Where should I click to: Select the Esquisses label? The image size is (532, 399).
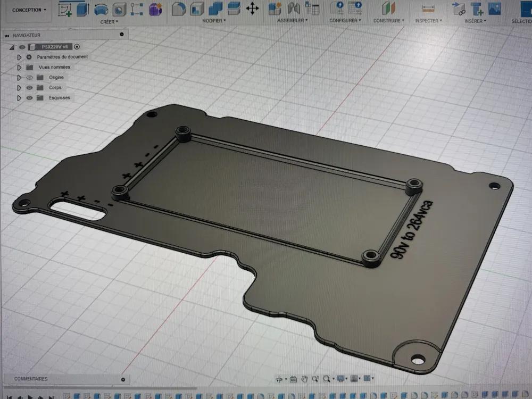coord(60,98)
